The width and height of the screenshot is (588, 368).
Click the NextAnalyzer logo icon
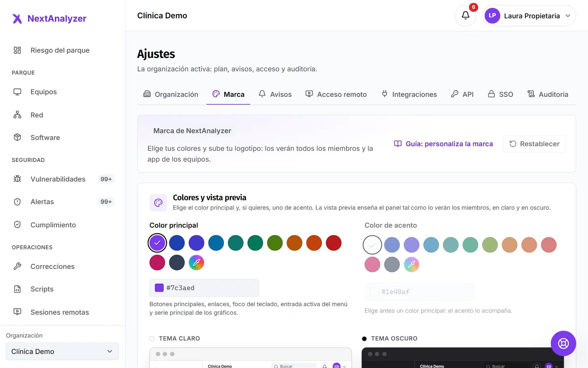coord(17,19)
